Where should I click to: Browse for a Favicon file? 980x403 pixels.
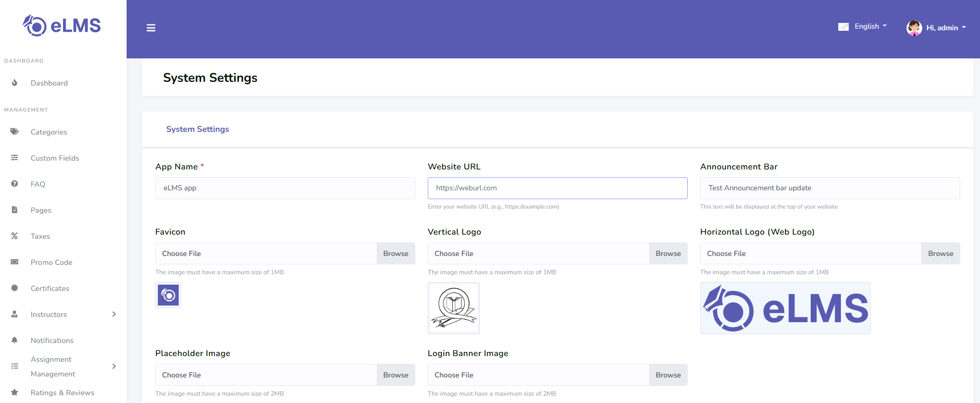pos(395,253)
